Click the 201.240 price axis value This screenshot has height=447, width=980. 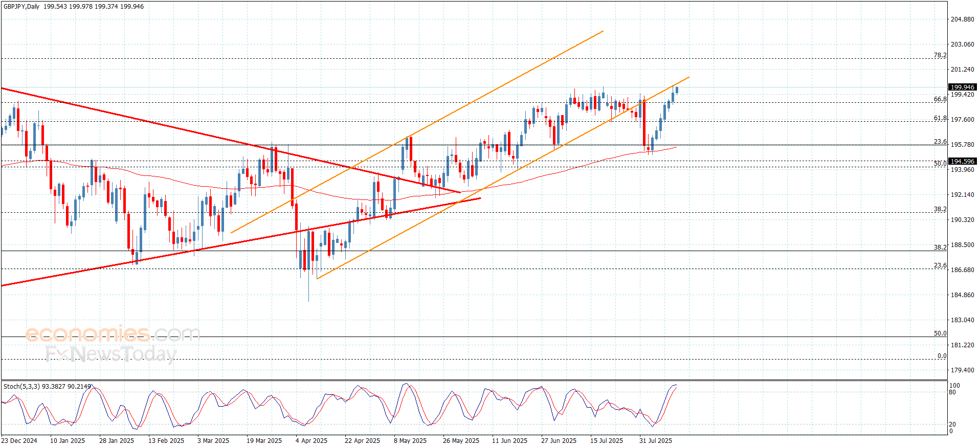962,70
